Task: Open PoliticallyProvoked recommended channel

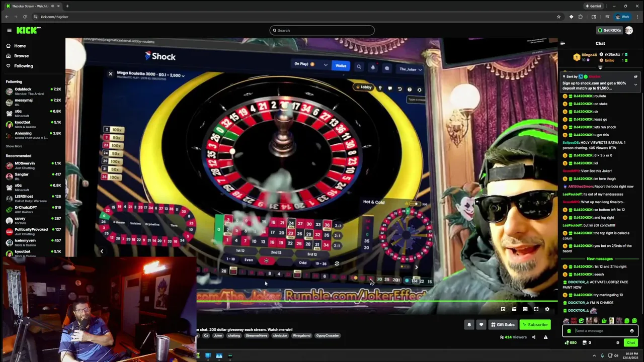Action: pyautogui.click(x=33, y=231)
